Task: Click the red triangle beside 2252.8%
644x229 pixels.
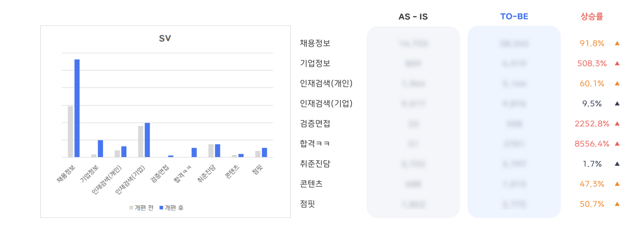Action: pyautogui.click(x=617, y=124)
